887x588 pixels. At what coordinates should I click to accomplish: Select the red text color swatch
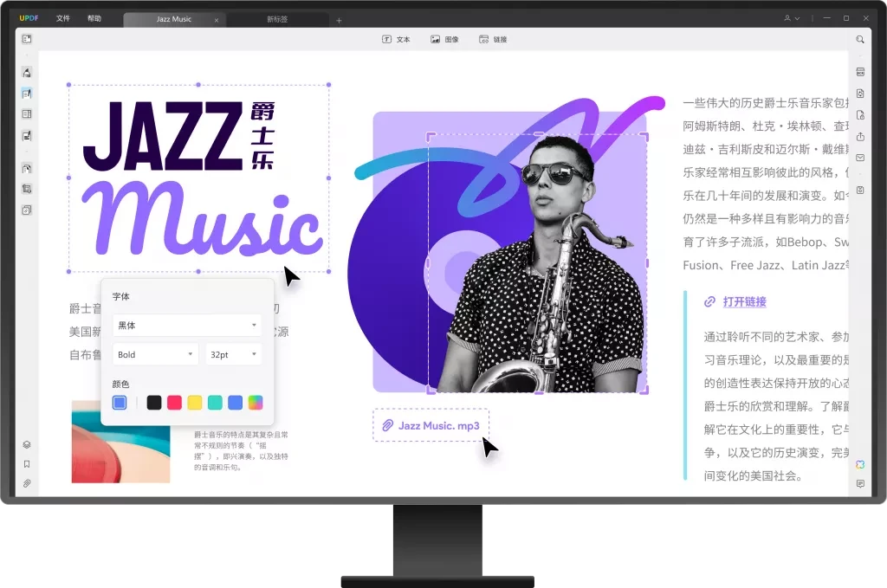click(x=174, y=402)
